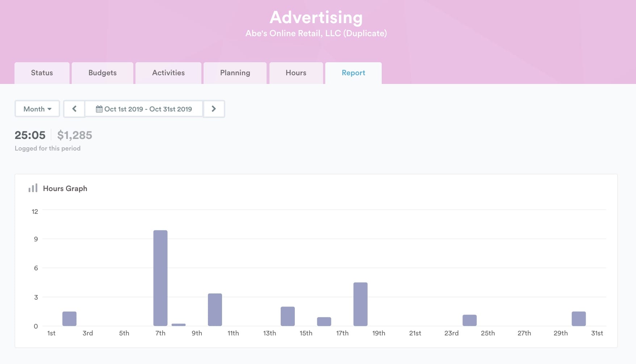Click the bar for the 2nd

70,318
